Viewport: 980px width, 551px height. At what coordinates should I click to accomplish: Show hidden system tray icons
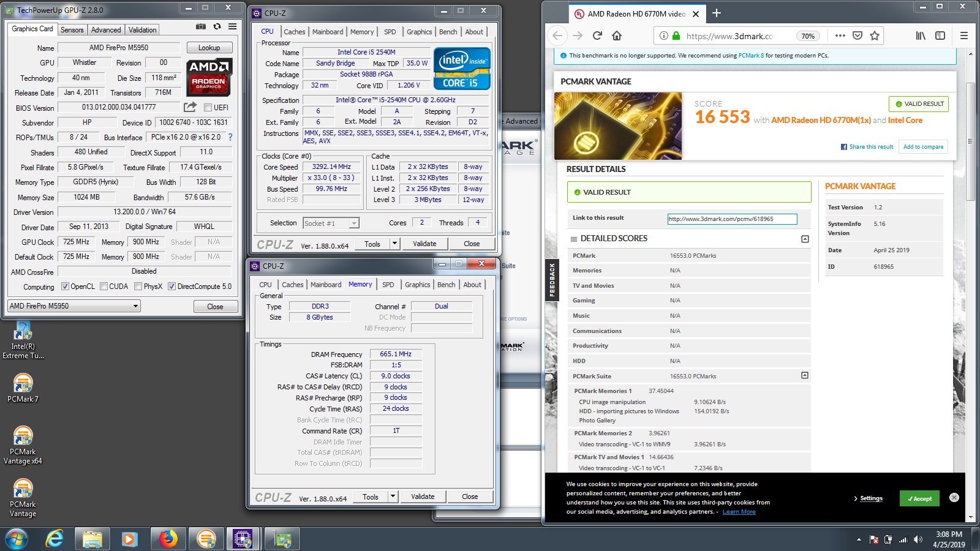[859, 539]
